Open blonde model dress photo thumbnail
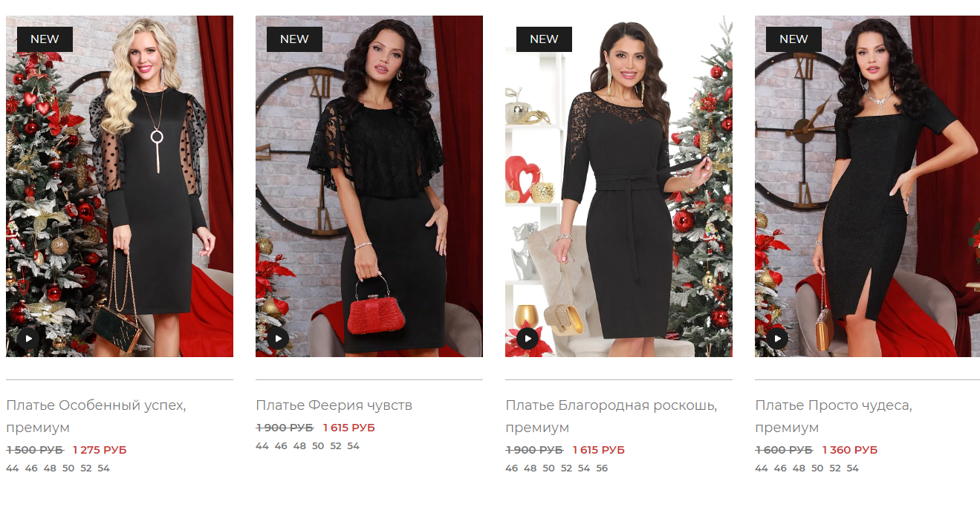Image resolution: width=980 pixels, height=516 pixels. point(120,186)
